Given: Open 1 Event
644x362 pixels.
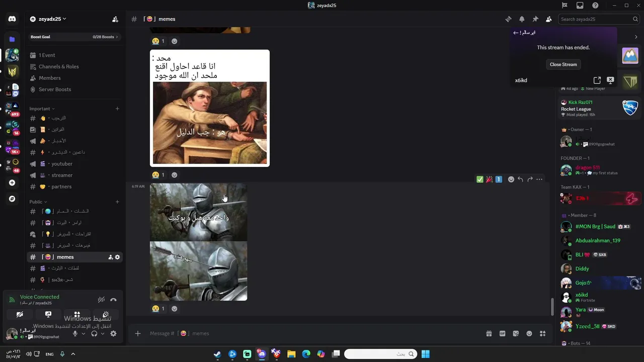Looking at the screenshot, I should 74,55.
